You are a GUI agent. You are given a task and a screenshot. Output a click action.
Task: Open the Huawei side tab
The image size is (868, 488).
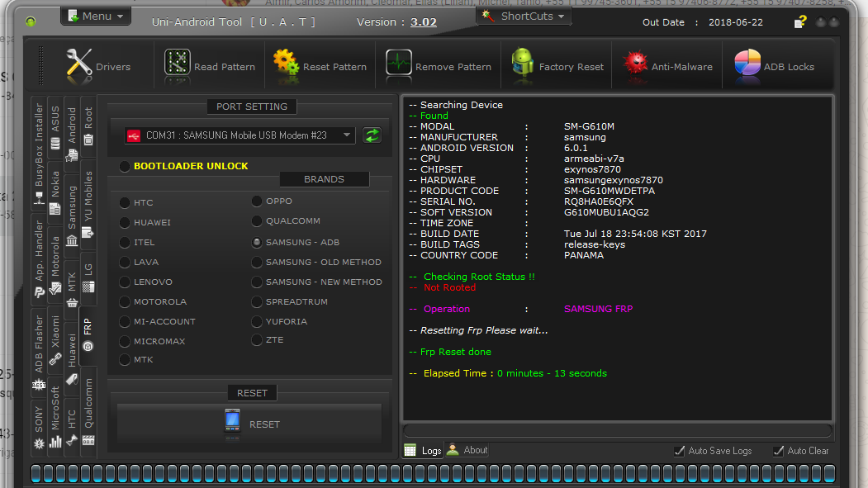pos(72,358)
